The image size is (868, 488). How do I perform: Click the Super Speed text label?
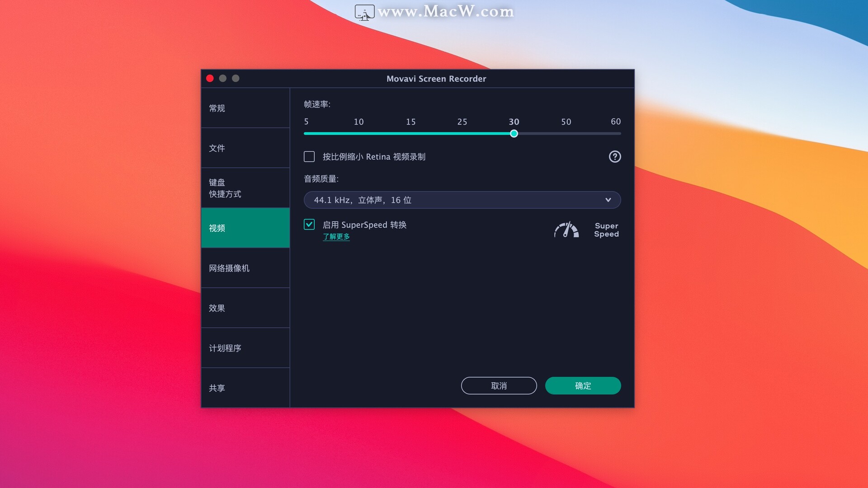[x=606, y=230]
